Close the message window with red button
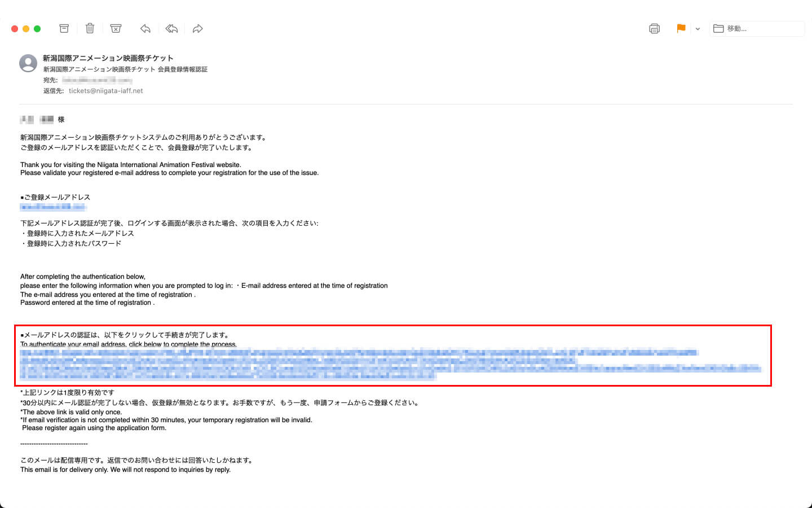This screenshot has width=812, height=508. [x=15, y=29]
